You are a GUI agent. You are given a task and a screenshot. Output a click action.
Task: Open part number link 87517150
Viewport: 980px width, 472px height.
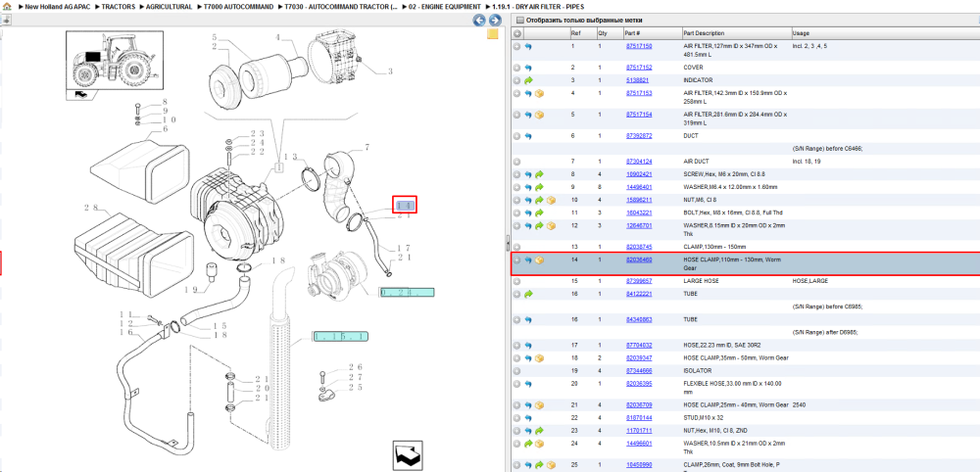(639, 46)
